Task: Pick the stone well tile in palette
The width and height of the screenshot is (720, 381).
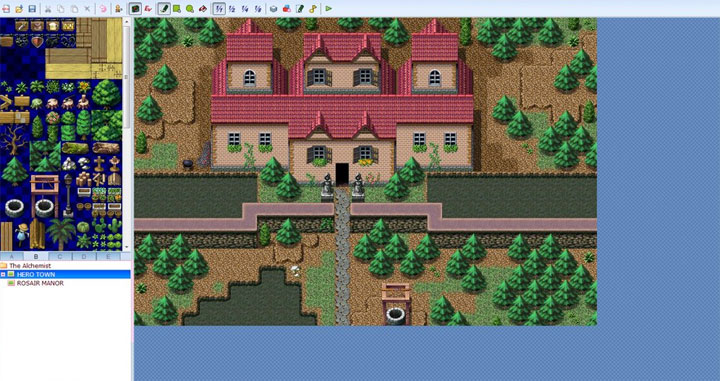Action: (x=14, y=208)
